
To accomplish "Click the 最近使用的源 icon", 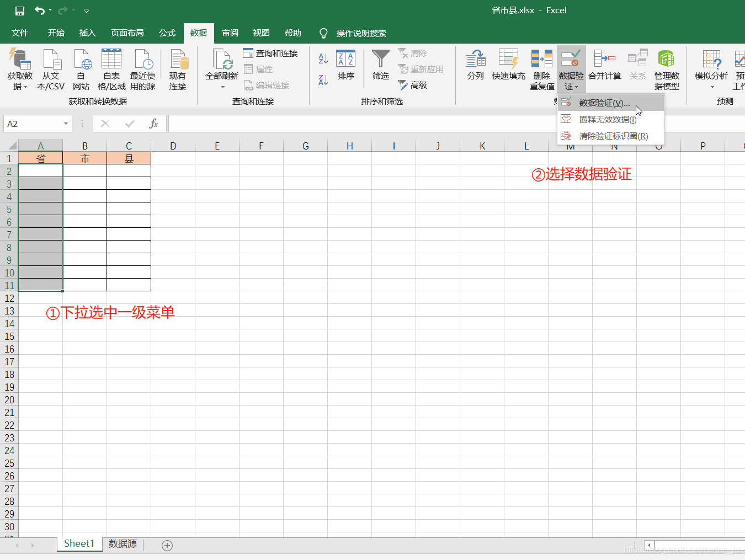I will pos(142,70).
